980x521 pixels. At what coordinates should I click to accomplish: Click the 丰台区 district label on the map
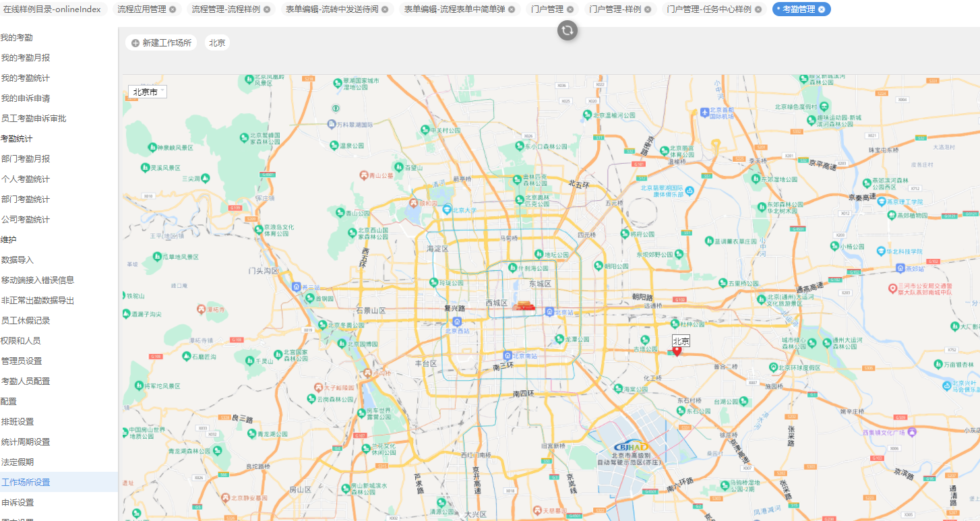click(426, 363)
